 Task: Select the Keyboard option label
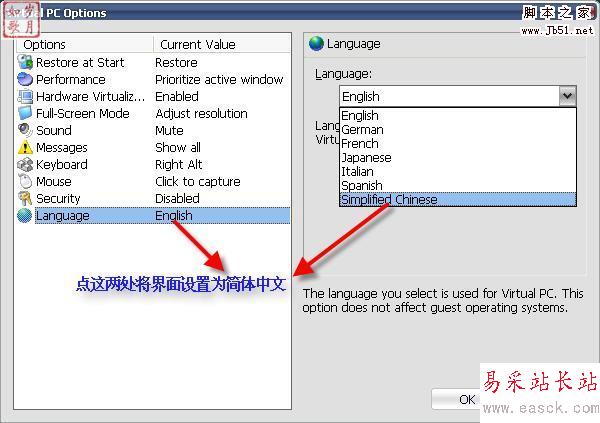[x=62, y=165]
